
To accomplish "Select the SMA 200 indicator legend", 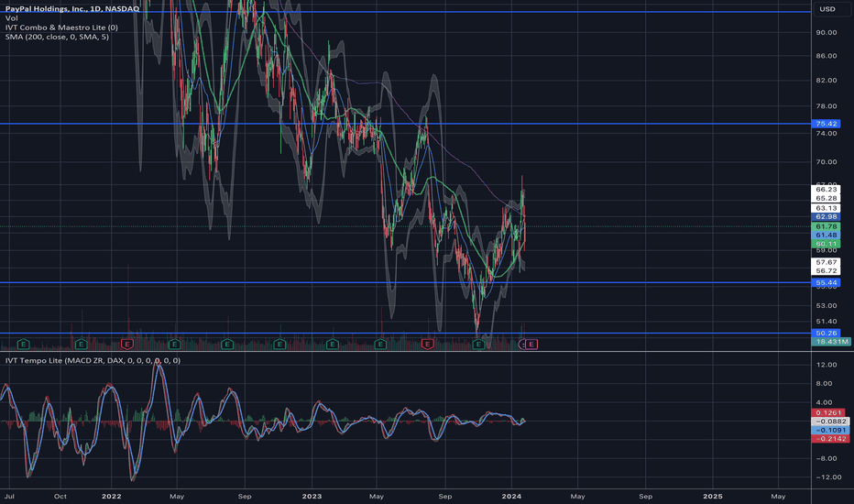I will pyautogui.click(x=57, y=37).
